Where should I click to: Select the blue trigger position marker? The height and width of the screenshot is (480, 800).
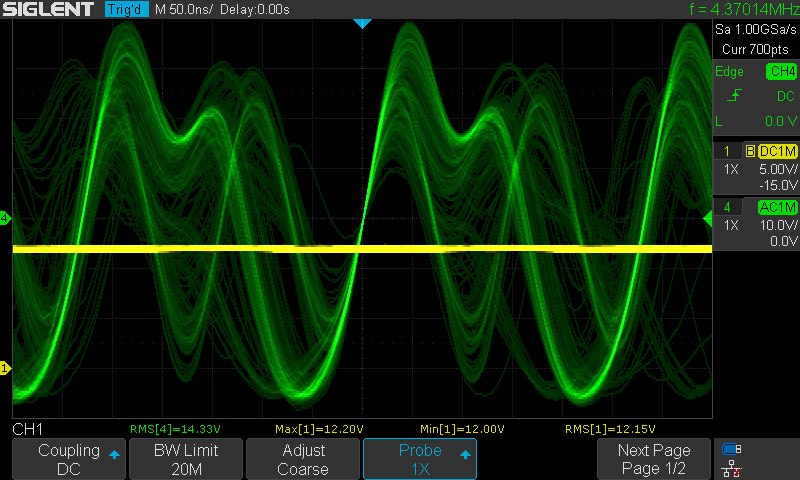coord(362,23)
